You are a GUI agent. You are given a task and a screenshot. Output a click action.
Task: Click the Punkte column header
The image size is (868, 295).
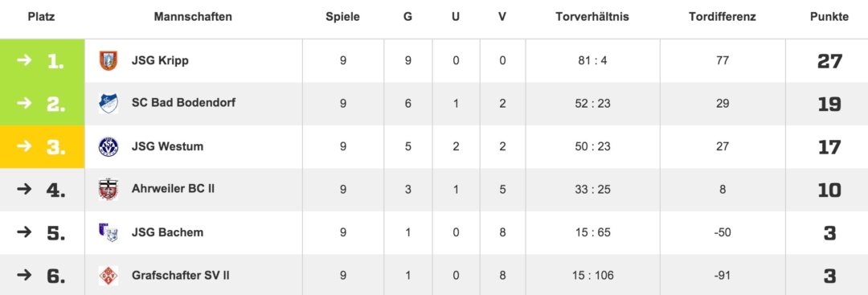[829, 17]
